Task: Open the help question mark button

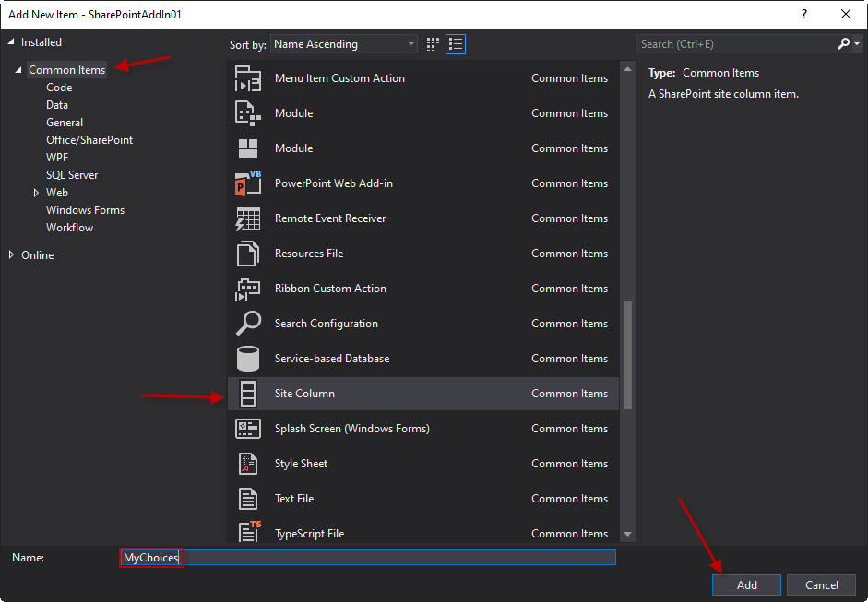Action: click(x=804, y=15)
